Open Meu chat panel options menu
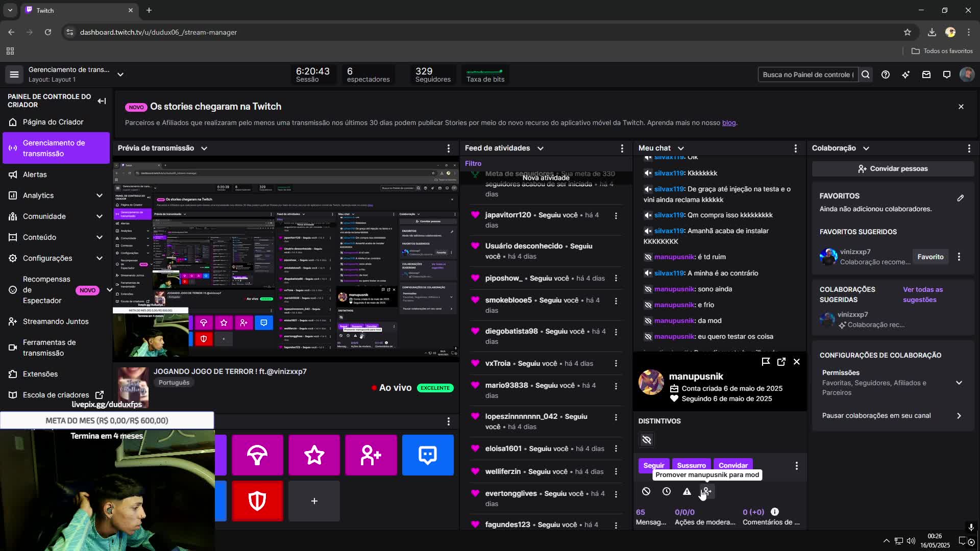 click(795, 148)
